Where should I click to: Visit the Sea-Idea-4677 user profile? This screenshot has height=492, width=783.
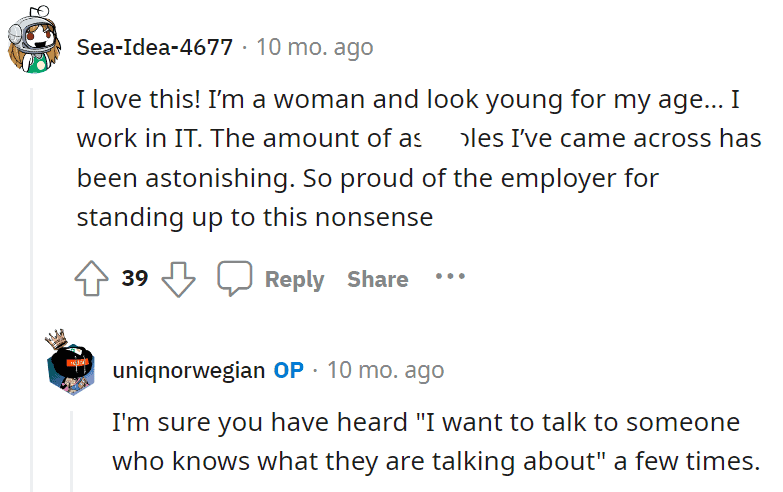point(155,47)
